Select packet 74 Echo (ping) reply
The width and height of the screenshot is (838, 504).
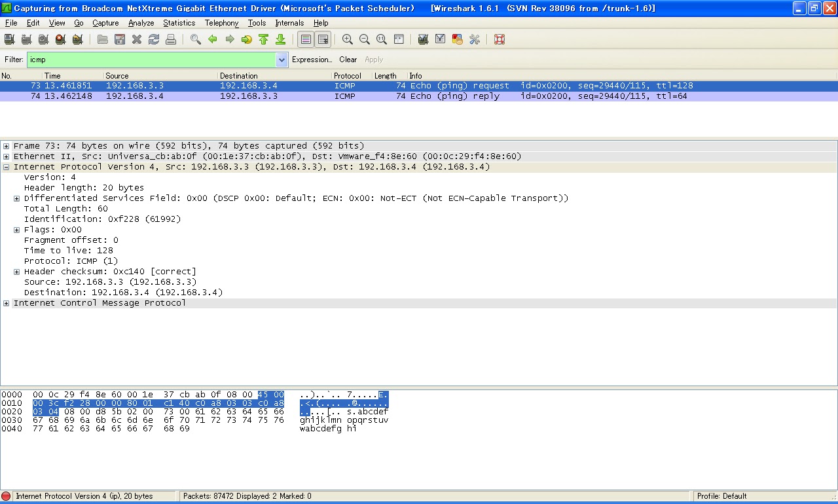(x=419, y=96)
